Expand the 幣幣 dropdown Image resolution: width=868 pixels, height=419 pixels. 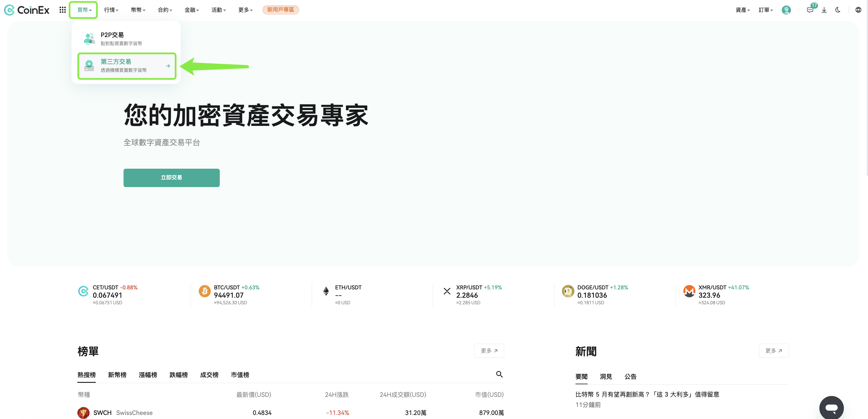[138, 10]
